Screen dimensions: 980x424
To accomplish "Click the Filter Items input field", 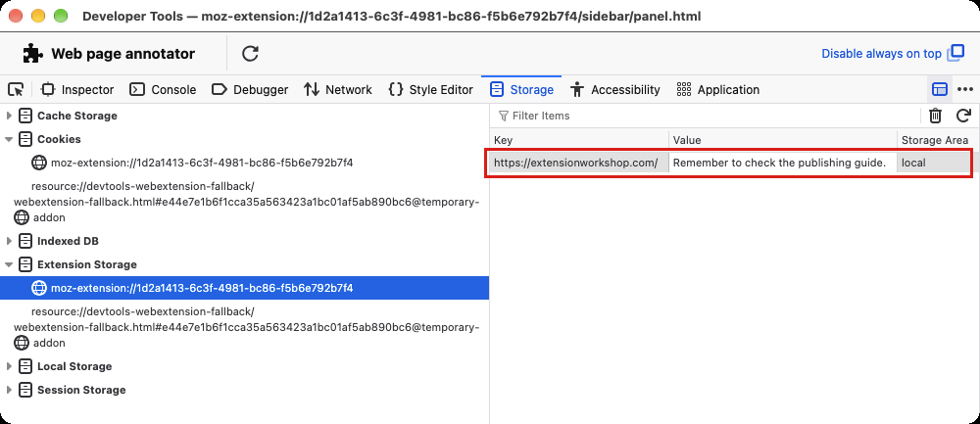I will (x=707, y=116).
